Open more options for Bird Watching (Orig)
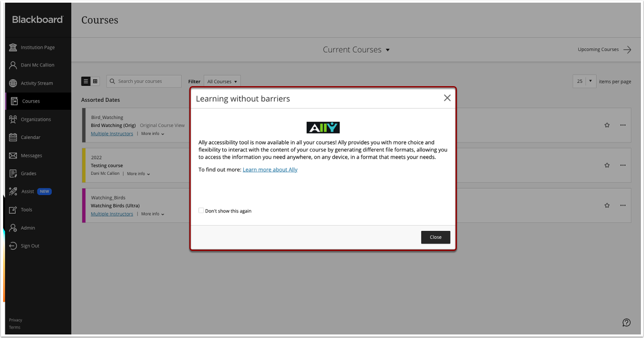Viewport: 644px width, 338px height. click(623, 125)
